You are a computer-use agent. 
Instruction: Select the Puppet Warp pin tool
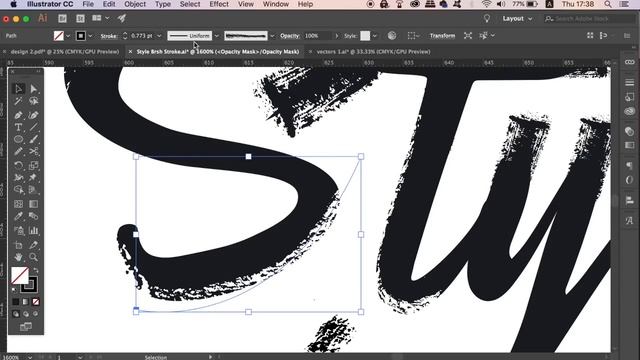[x=33, y=178]
